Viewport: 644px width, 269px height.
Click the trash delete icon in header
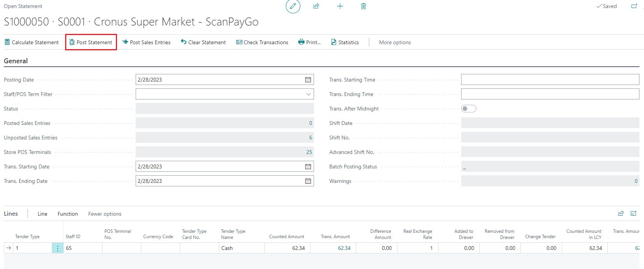(364, 6)
